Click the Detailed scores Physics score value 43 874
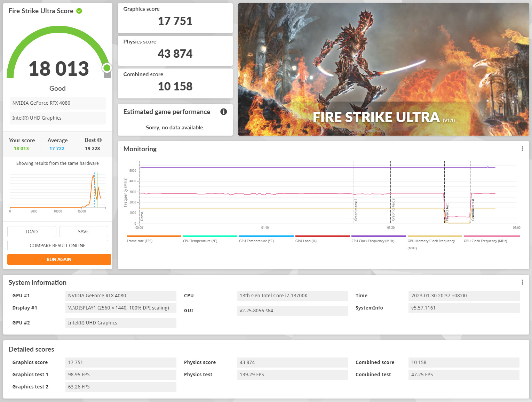This screenshot has height=402, width=532. tap(292, 362)
